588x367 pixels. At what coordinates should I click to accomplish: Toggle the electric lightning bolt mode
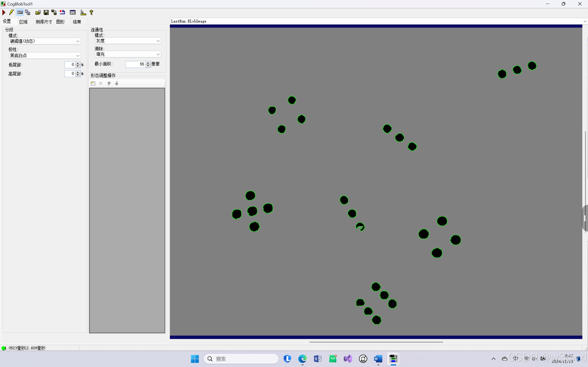pyautogui.click(x=11, y=12)
